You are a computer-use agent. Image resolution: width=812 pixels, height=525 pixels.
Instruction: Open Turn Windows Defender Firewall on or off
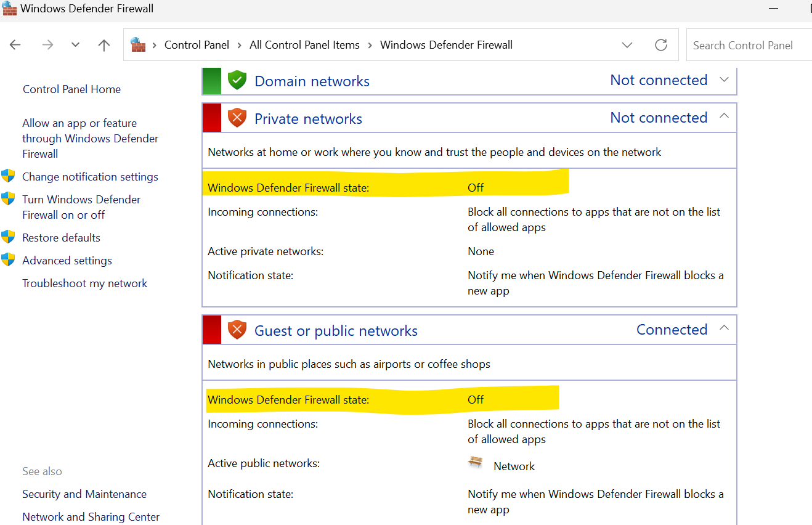click(x=81, y=207)
